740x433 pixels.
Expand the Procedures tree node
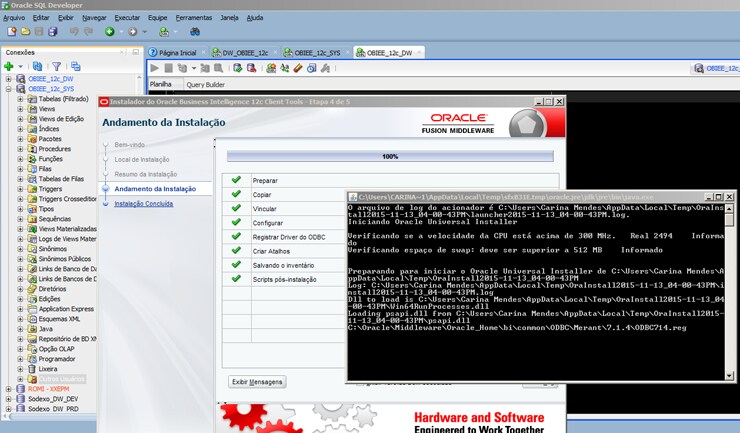coord(20,149)
